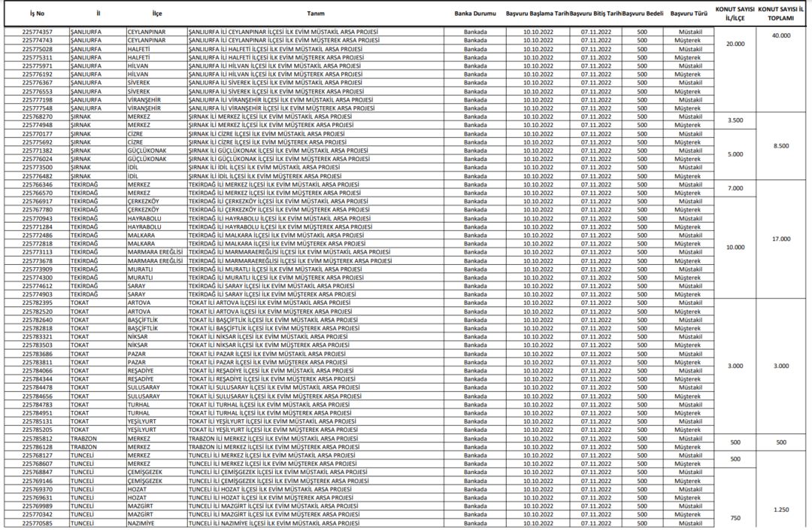Click İDİL district cell in row 225776482
The width and height of the screenshot is (812, 532).
tap(133, 176)
